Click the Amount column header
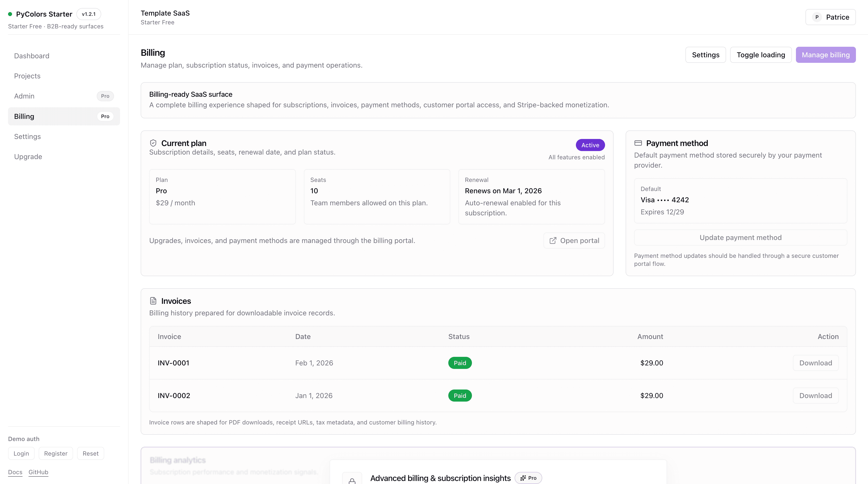868x484 pixels. 650,337
